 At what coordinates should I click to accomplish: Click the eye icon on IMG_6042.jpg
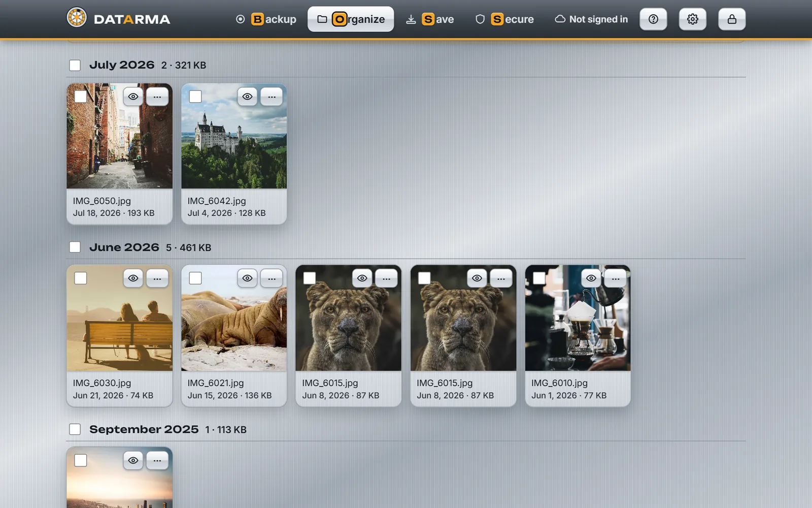click(x=247, y=97)
